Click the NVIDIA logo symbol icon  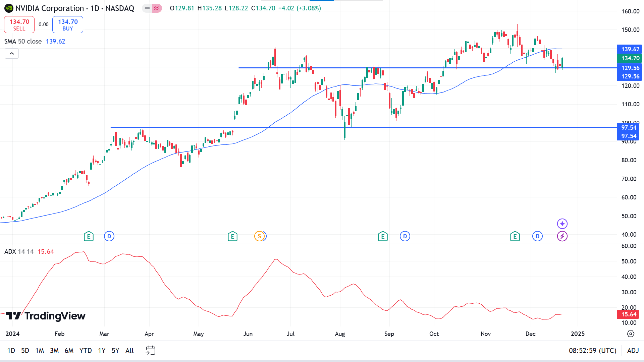[x=9, y=8]
